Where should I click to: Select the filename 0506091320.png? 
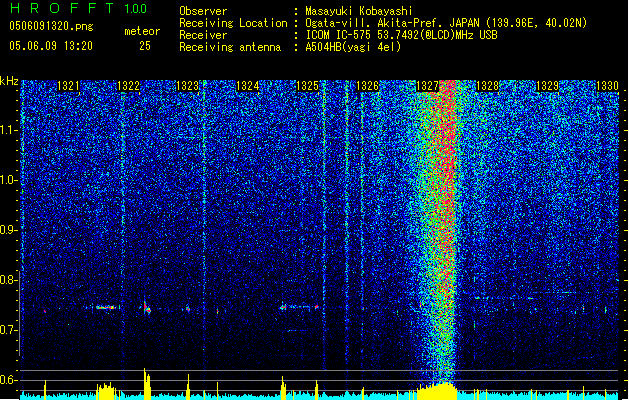click(51, 26)
